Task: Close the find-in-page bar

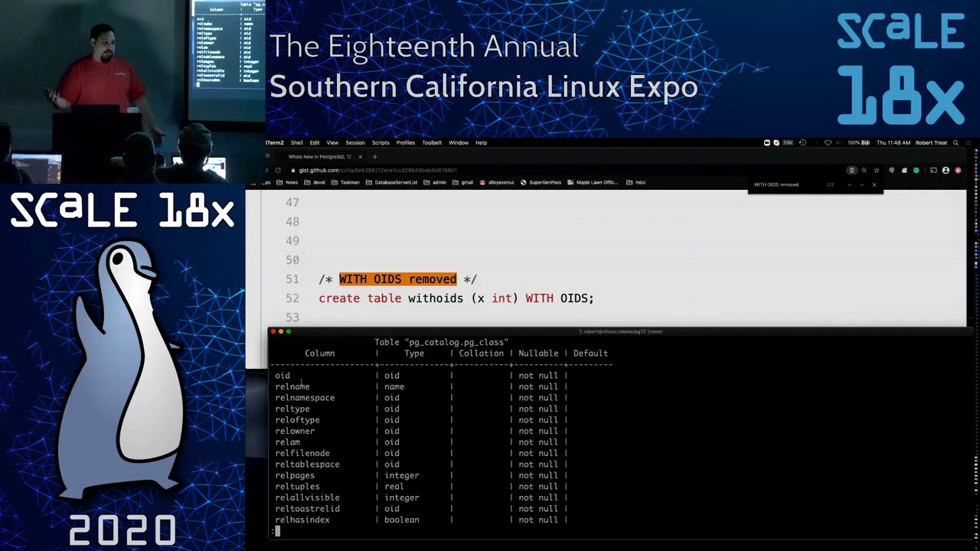Action: click(874, 184)
